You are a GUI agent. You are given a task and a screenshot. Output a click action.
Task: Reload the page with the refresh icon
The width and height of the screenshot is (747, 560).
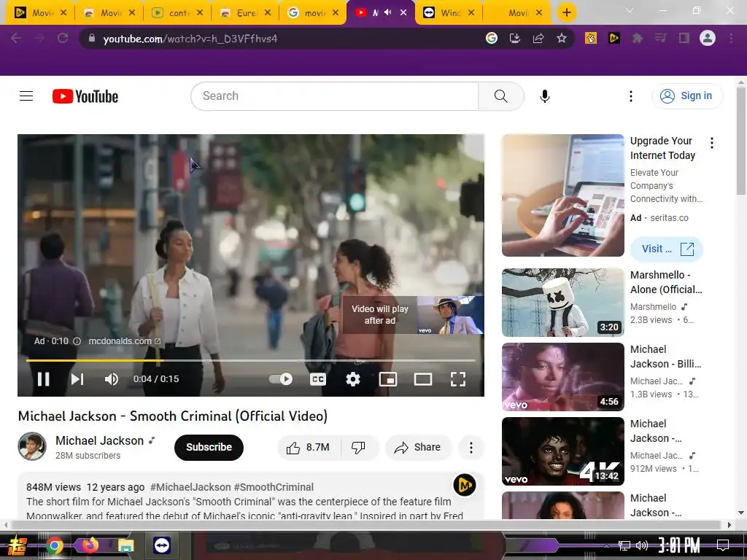pyautogui.click(x=63, y=38)
